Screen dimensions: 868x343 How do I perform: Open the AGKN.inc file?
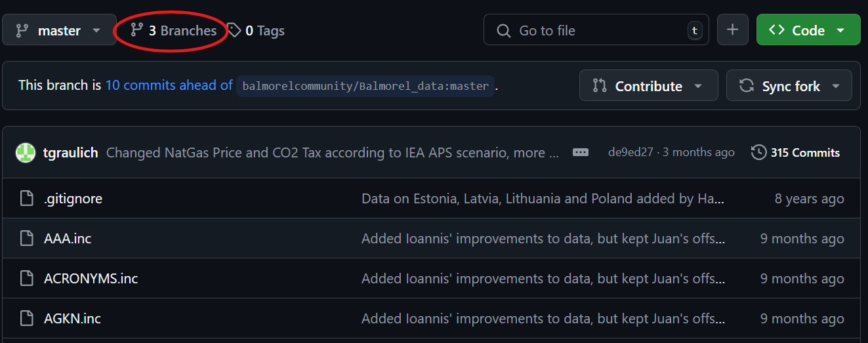point(72,318)
